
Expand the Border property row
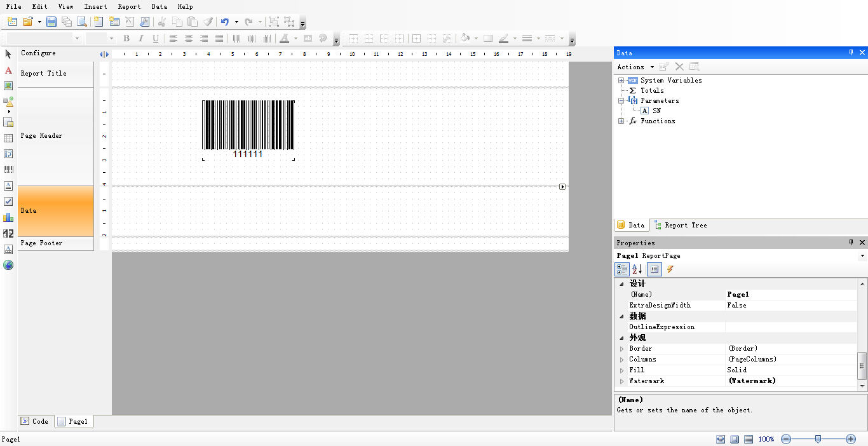click(622, 348)
